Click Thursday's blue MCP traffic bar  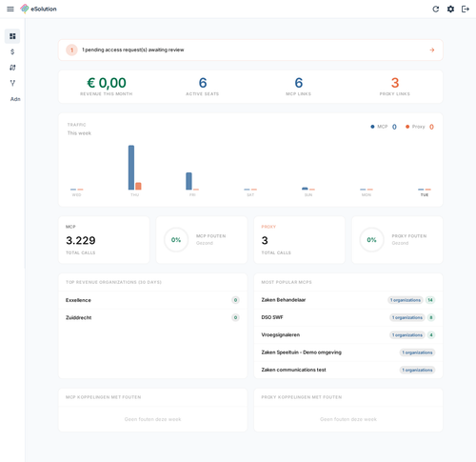click(131, 168)
